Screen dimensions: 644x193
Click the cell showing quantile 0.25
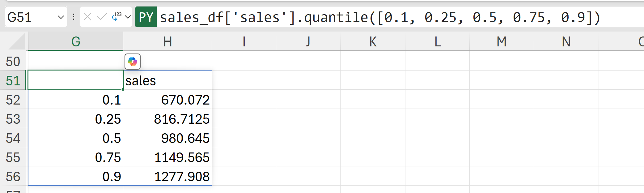[x=76, y=119]
